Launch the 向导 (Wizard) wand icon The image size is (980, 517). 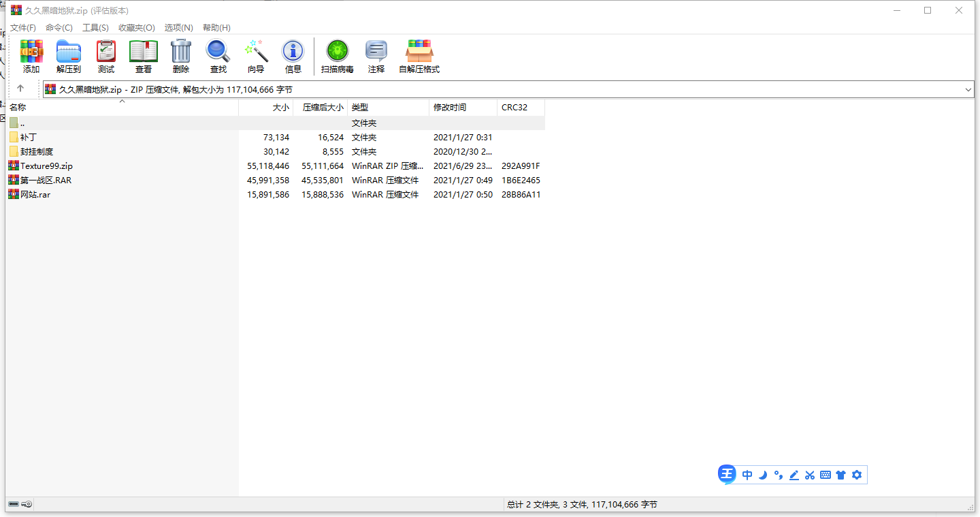[256, 56]
